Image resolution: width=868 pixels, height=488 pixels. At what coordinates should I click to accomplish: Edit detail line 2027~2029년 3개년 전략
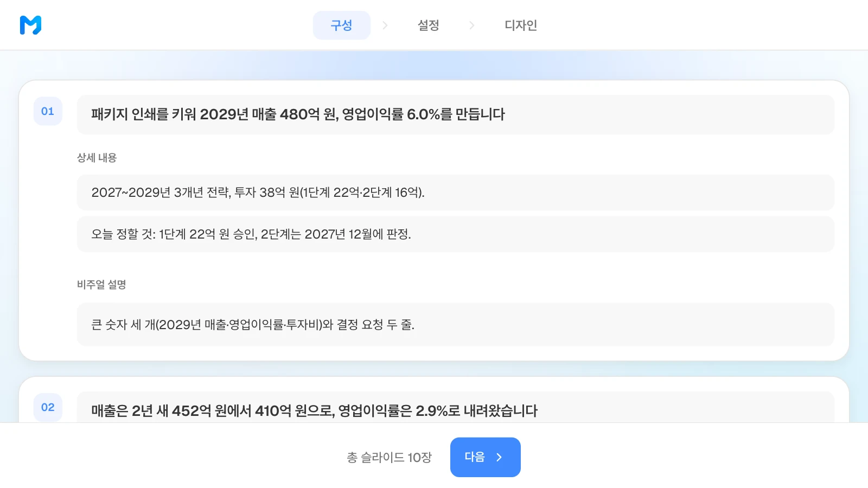click(455, 192)
